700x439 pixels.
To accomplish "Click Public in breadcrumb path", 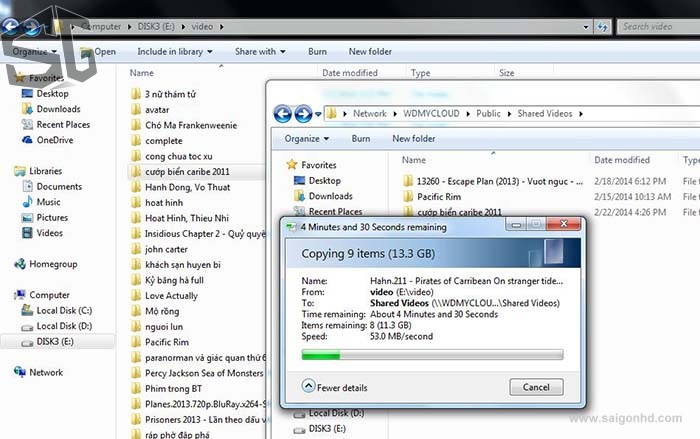I will [x=488, y=114].
